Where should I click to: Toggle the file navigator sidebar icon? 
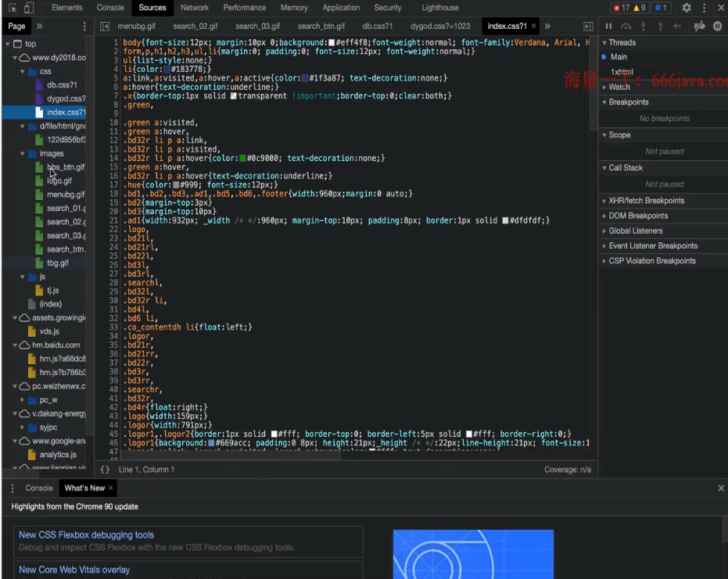tap(105, 27)
